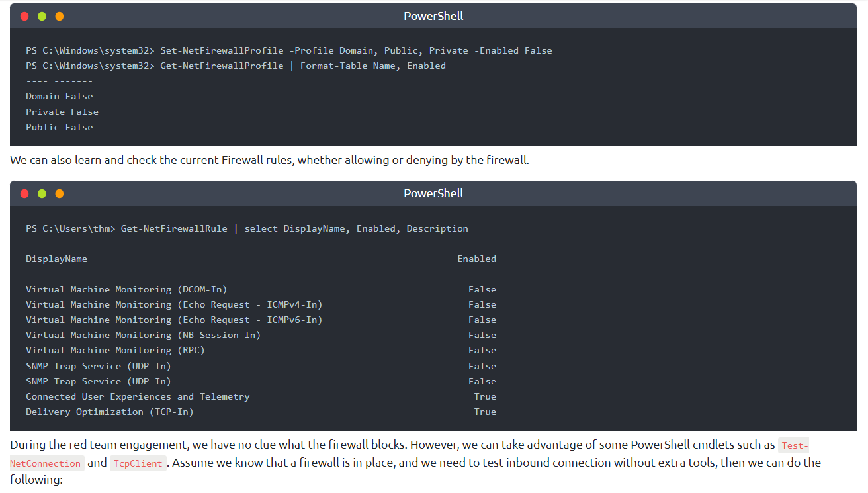This screenshot has width=868, height=493.
Task: Select the Virtual Machine Monitoring (RPC) row
Action: pyautogui.click(x=115, y=350)
